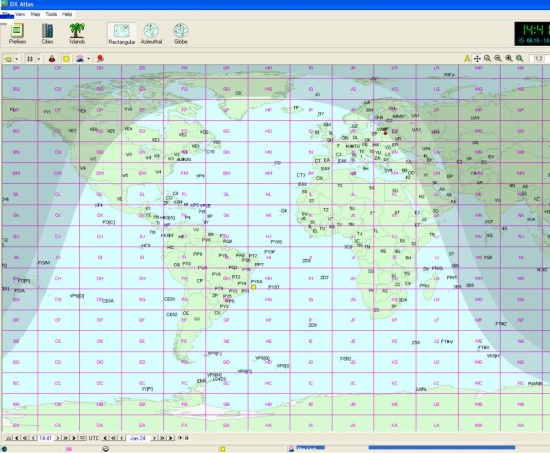Click the PY0S prefix label off Brazil
This screenshot has width=550, height=453.
pyautogui.click(x=276, y=242)
